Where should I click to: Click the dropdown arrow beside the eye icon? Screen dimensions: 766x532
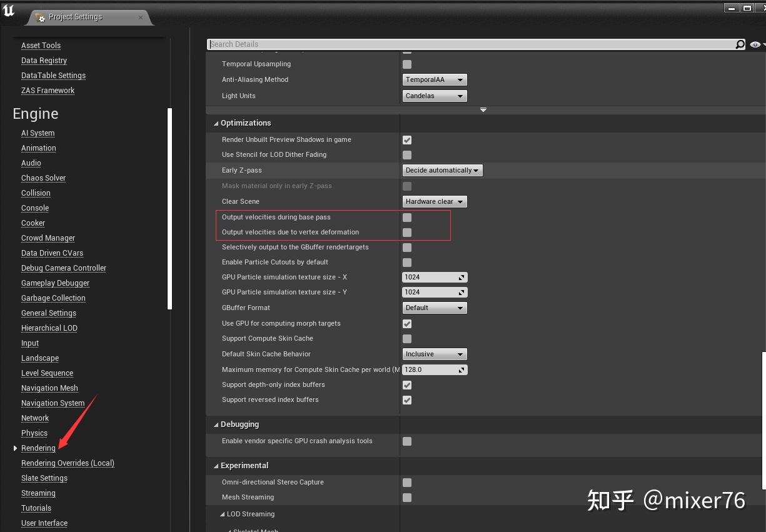coord(763,44)
